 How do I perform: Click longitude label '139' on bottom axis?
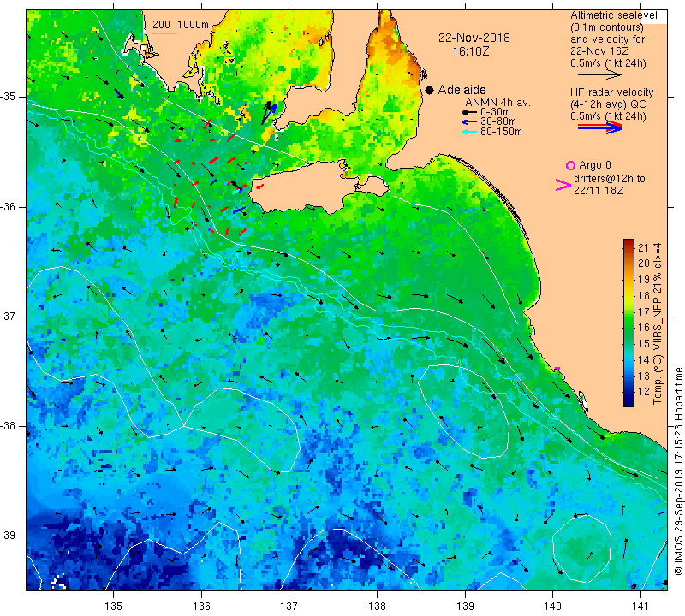point(465,607)
